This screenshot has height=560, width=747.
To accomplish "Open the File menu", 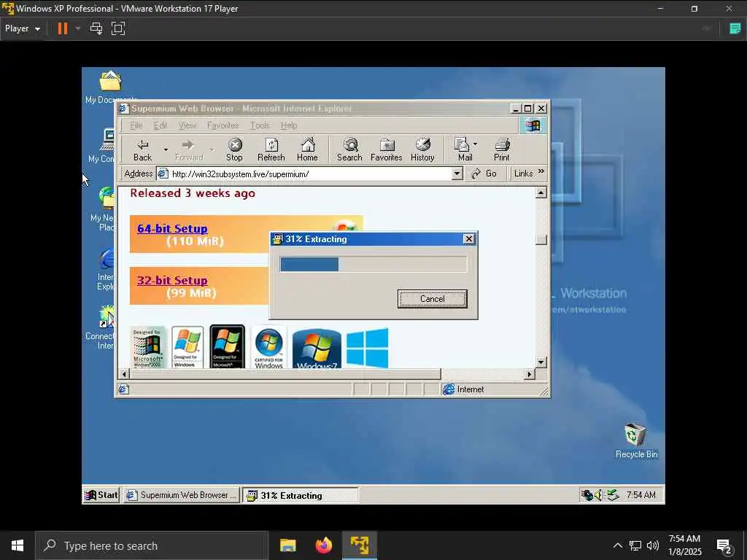I will point(136,125).
